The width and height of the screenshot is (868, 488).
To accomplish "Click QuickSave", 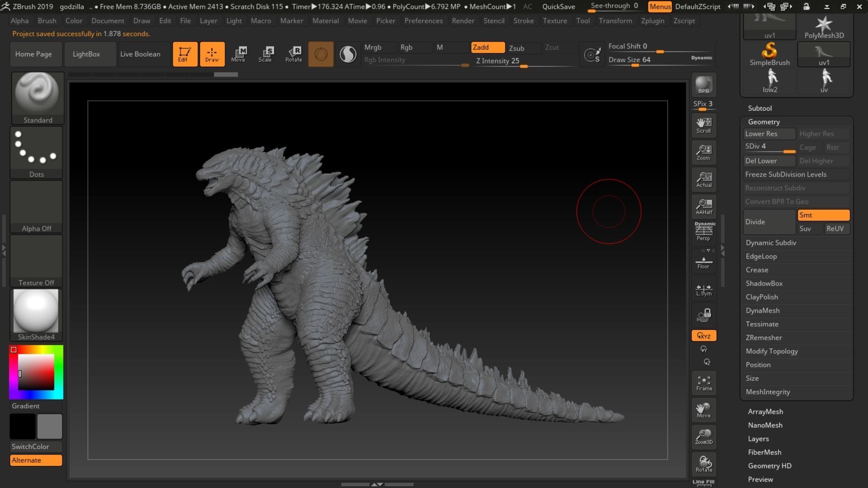I will pos(559,7).
